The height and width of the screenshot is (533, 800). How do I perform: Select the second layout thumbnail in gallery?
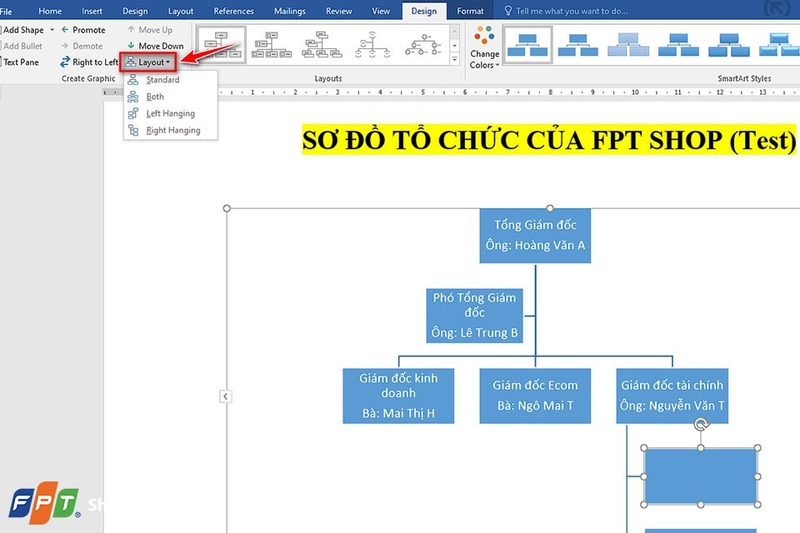(x=271, y=45)
